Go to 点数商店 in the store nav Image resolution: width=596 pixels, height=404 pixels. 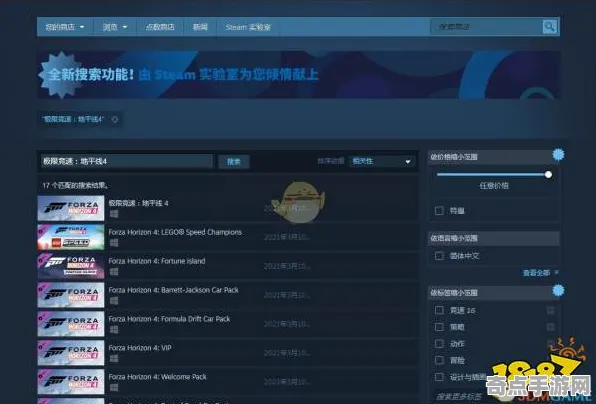click(x=160, y=27)
